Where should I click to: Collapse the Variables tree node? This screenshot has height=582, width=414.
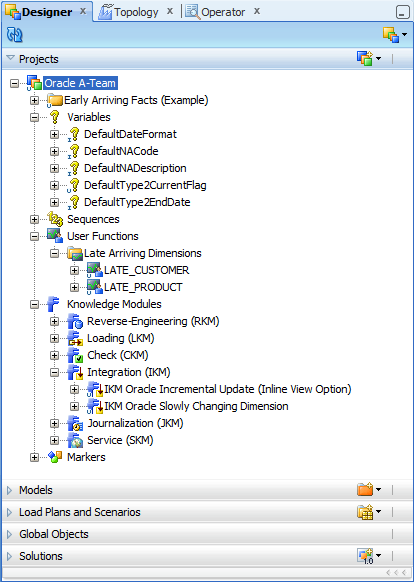34,117
